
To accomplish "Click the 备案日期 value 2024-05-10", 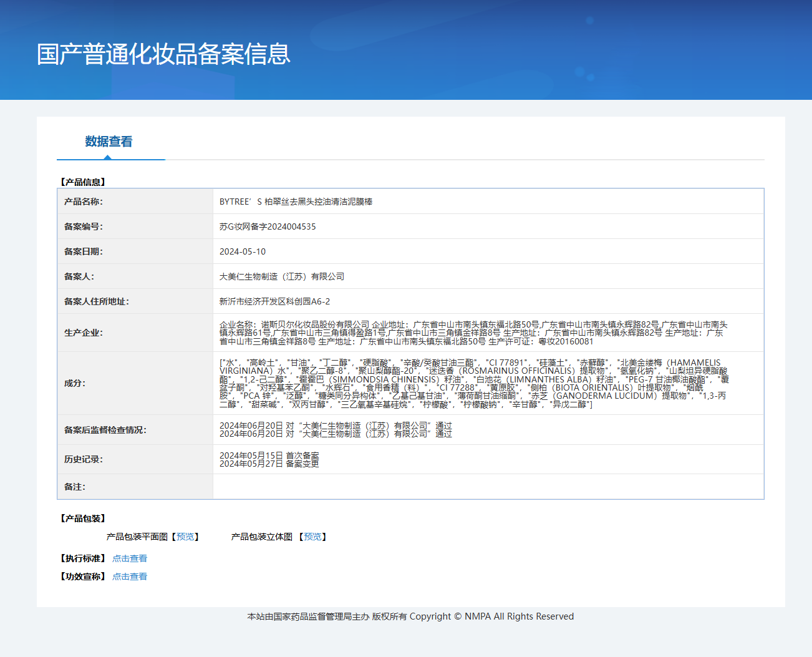I will (243, 251).
